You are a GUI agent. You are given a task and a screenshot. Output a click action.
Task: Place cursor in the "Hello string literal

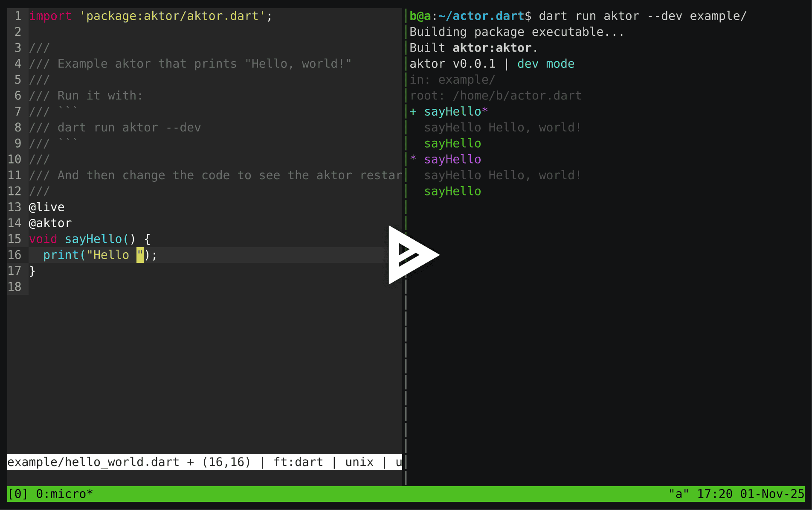(111, 255)
